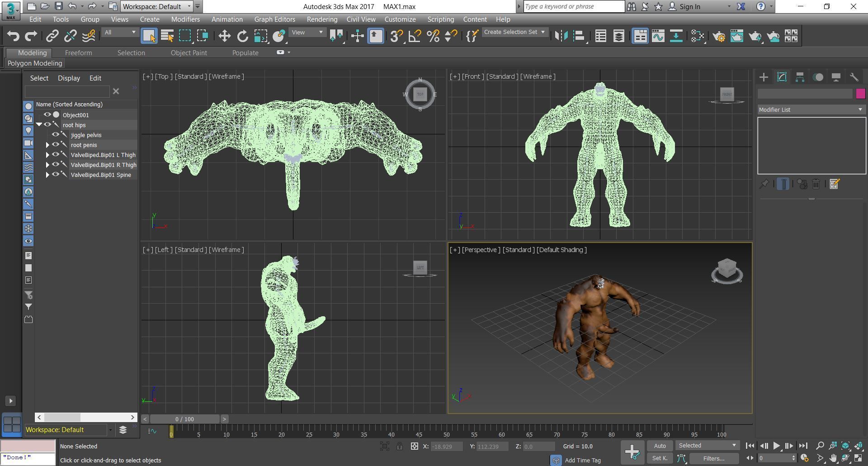Image resolution: width=868 pixels, height=466 pixels.
Task: Open the Curve Editor
Action: 658,36
